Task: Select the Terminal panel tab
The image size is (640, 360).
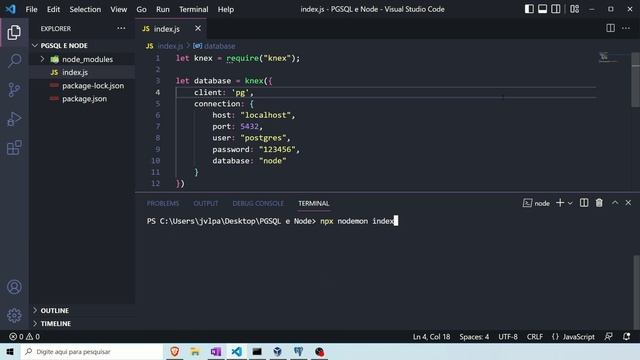Action: pyautogui.click(x=313, y=203)
